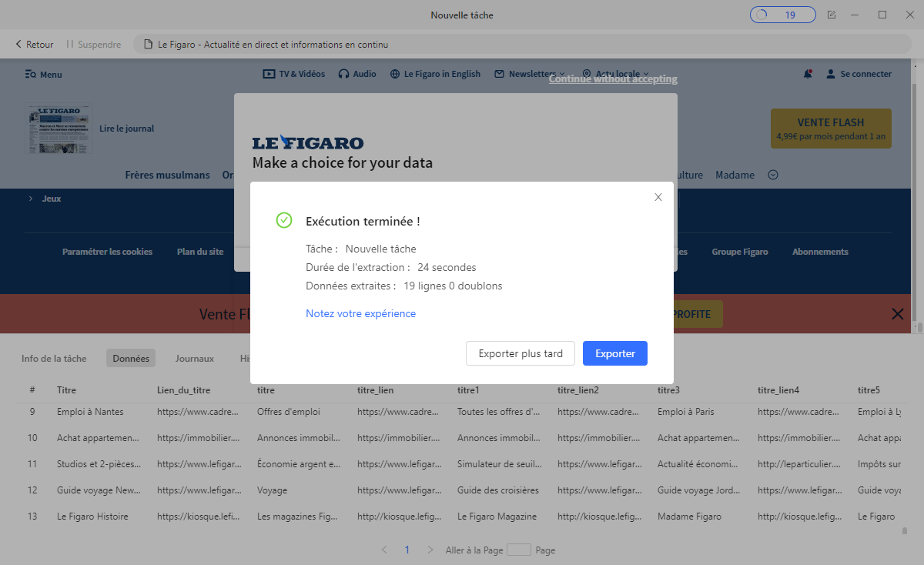Select the Voyage cell in row 12
924x565 pixels.
273,490
